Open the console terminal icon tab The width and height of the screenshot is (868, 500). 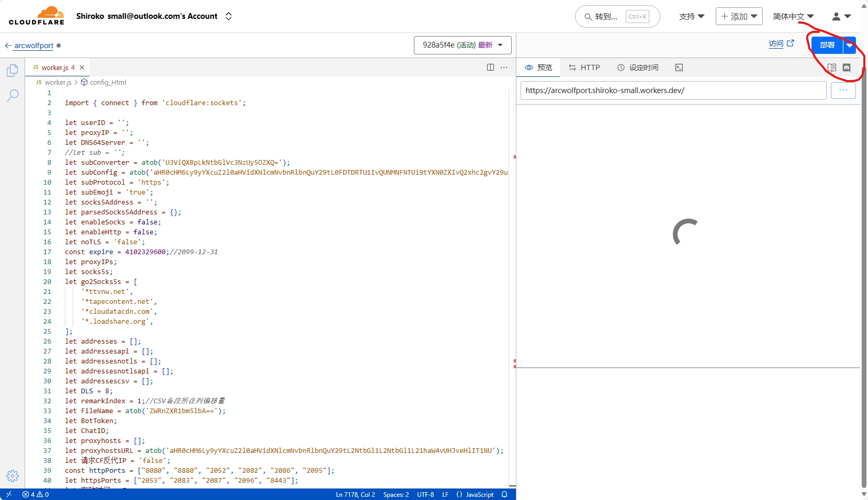[679, 67]
